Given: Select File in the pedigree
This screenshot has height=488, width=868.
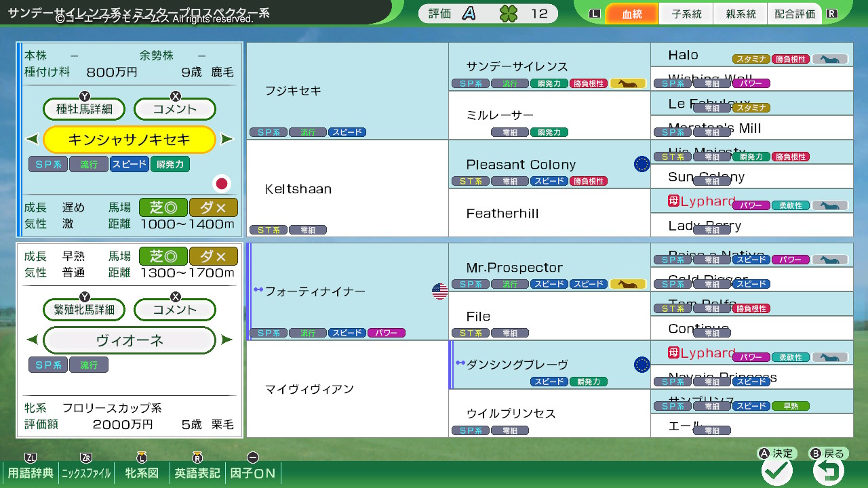Looking at the screenshot, I should click(x=549, y=316).
